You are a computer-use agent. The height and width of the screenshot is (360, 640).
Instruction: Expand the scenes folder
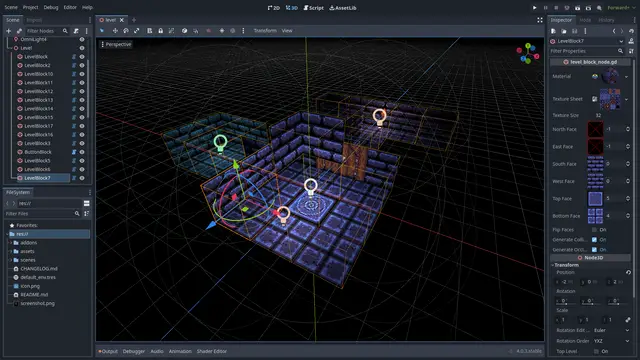click(11, 260)
